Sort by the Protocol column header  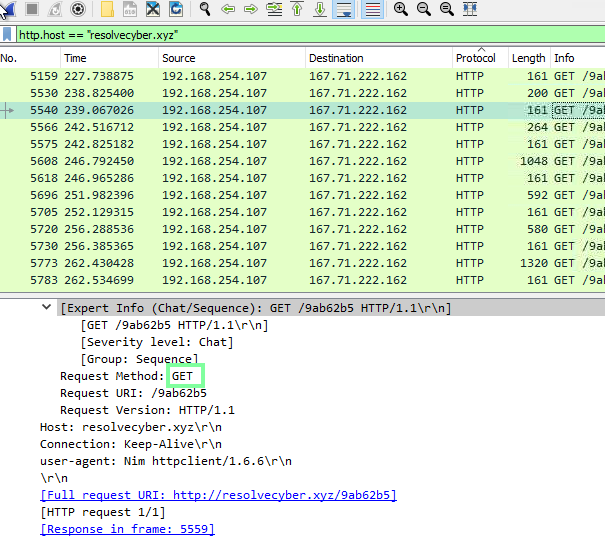[474, 59]
